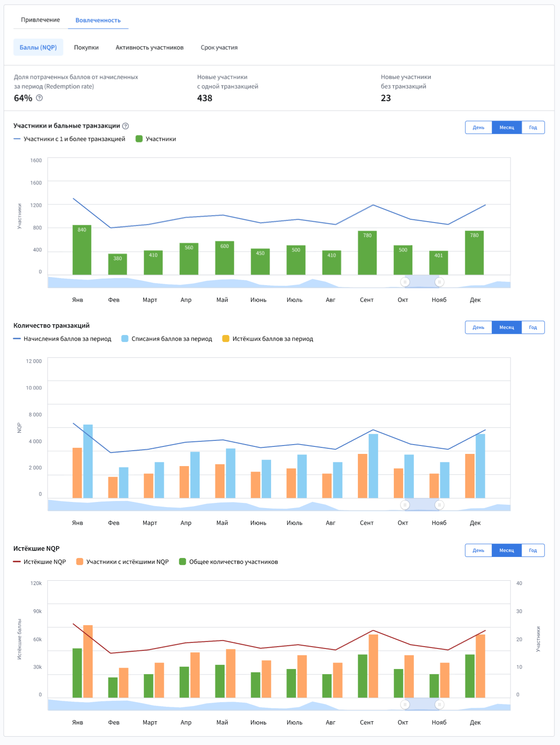Screen dimensions: 560x745
Task: Switch to the Вовлеченность tab
Action: (98, 20)
